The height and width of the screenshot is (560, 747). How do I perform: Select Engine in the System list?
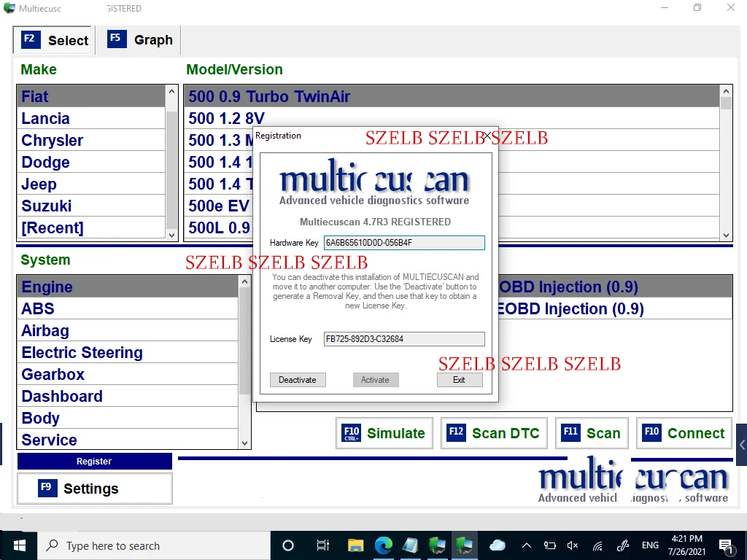[47, 287]
